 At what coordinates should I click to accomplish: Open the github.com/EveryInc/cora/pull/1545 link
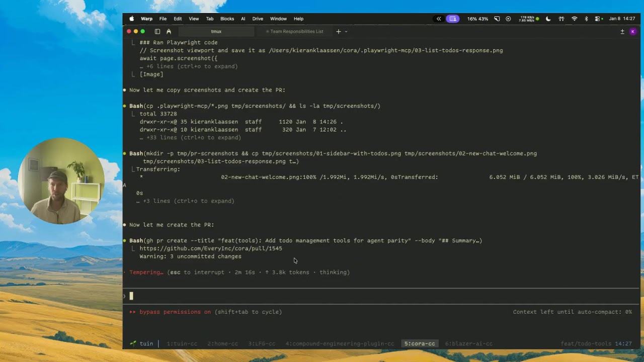click(211, 248)
